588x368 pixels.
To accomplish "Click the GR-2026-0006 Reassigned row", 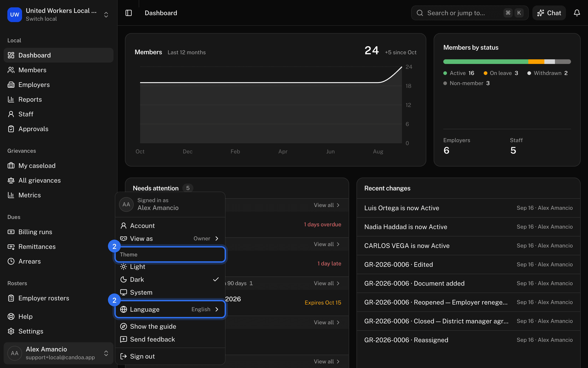I will (469, 340).
